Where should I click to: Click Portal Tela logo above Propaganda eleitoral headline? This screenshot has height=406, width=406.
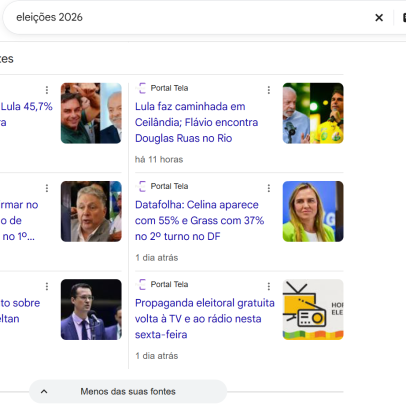pos(142,284)
